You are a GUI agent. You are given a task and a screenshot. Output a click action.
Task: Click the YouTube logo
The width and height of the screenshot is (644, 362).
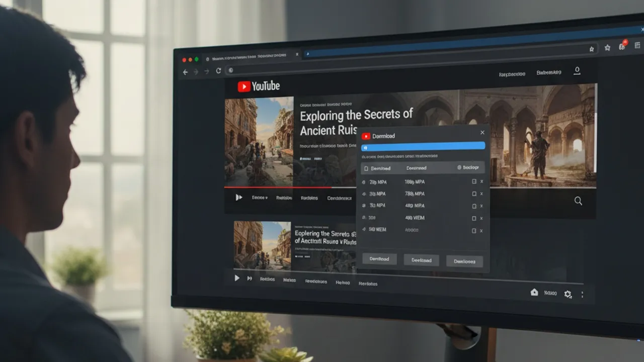tap(259, 86)
